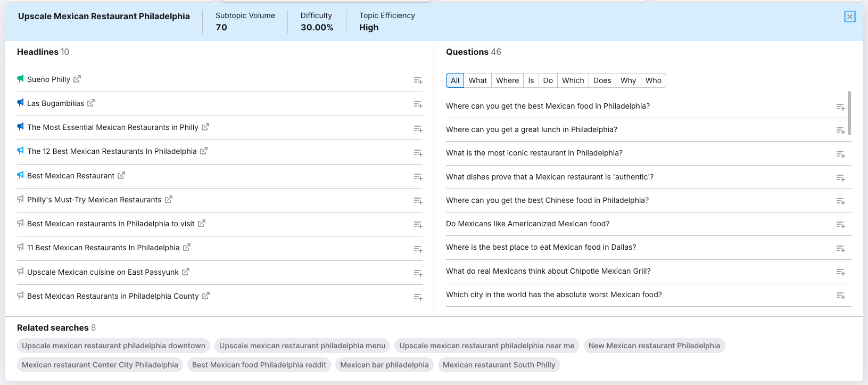Image resolution: width=868 pixels, height=385 pixels.
Task: Open external link for Upscale Mexican cuisine East Passyunk
Action: tap(186, 272)
